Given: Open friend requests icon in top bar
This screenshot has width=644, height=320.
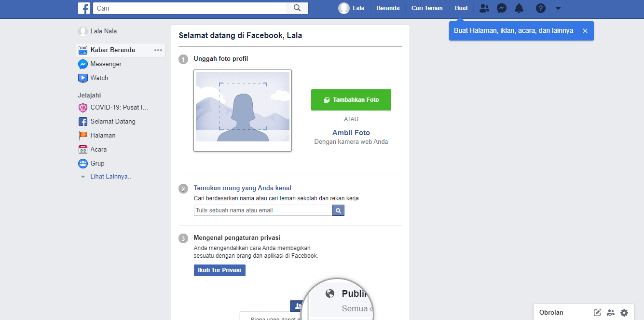Looking at the screenshot, I should pyautogui.click(x=484, y=8).
